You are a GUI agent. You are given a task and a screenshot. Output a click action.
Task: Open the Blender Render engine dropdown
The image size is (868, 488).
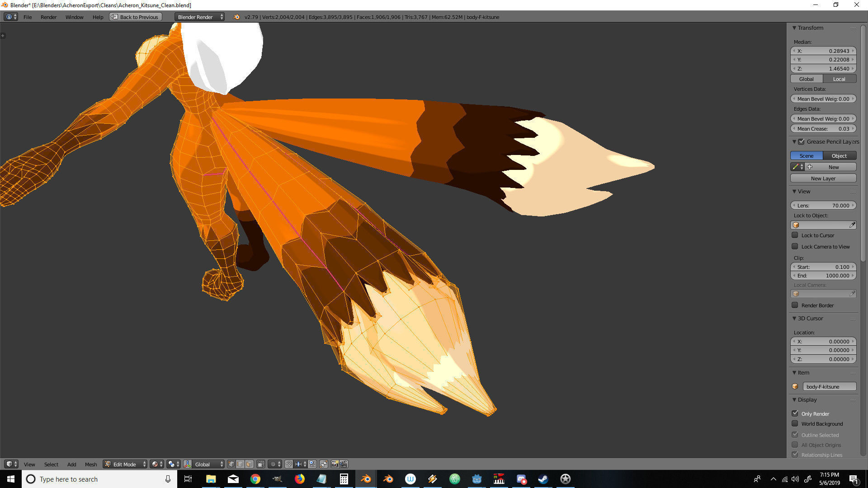[200, 17]
